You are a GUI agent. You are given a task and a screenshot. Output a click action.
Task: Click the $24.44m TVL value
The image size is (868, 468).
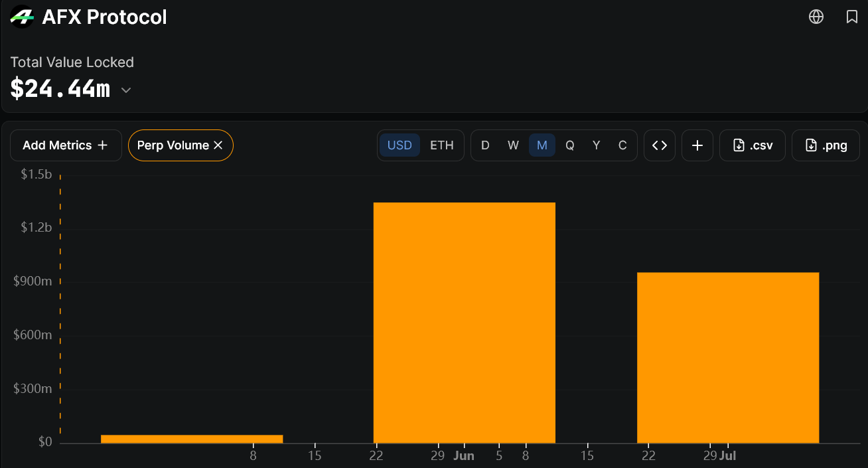click(x=60, y=89)
